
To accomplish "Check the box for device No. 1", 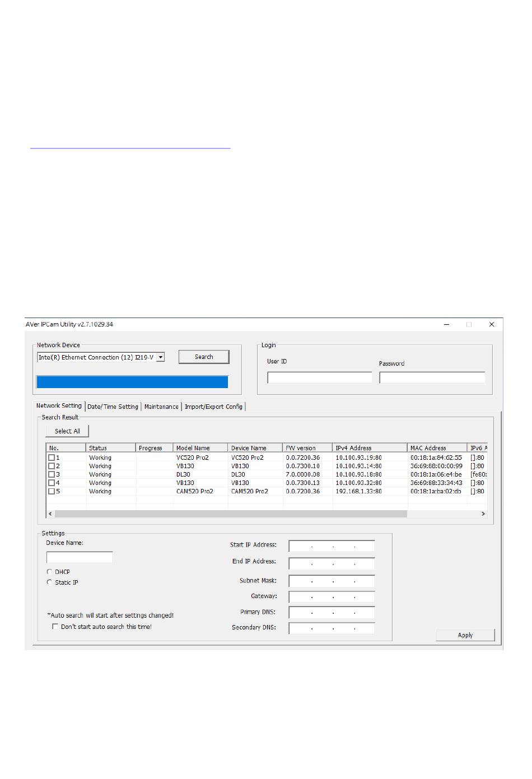I will coord(52,458).
